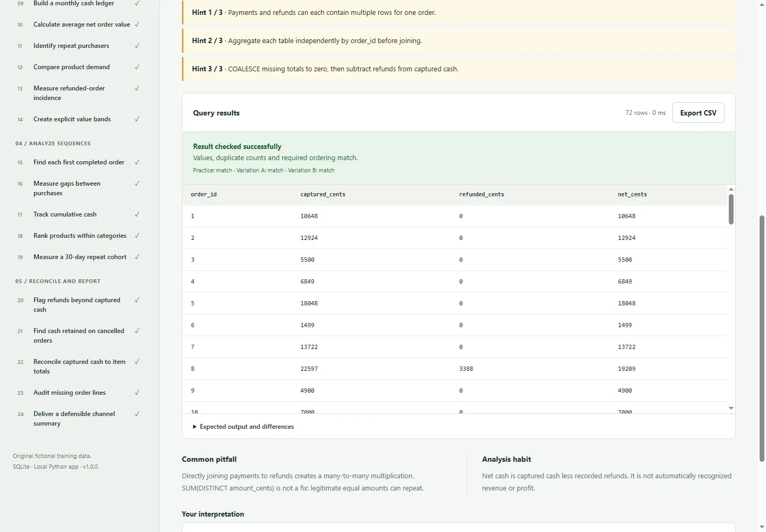
Task: Click the Hint 2 / 3 text
Action: tap(307, 40)
